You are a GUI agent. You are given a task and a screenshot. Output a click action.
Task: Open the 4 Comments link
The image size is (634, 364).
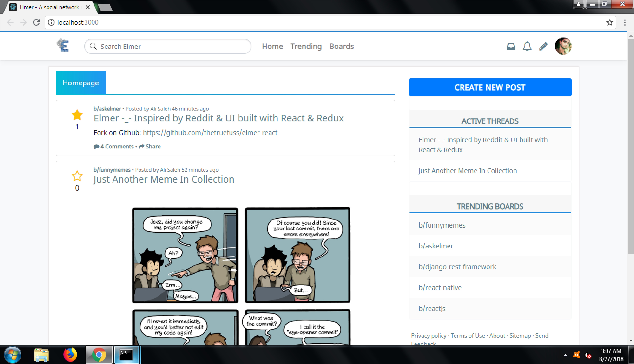[x=114, y=146]
